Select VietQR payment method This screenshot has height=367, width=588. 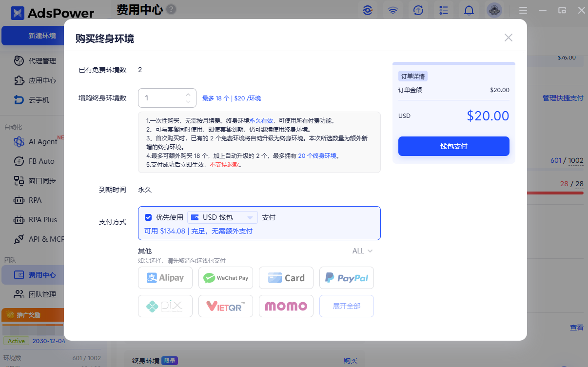pos(226,306)
